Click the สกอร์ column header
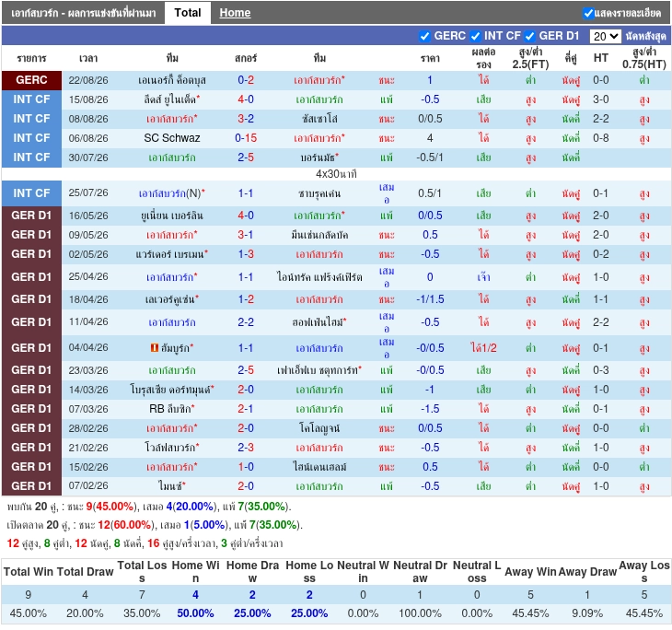Image resolution: width=672 pixels, height=630 pixels. point(246,58)
